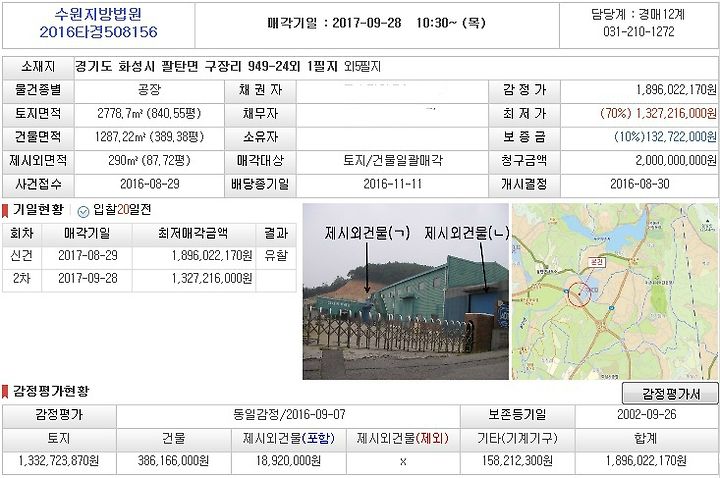Click the red bookmark icon next to 기일현황
This screenshot has height=478, width=720.
click(5, 211)
